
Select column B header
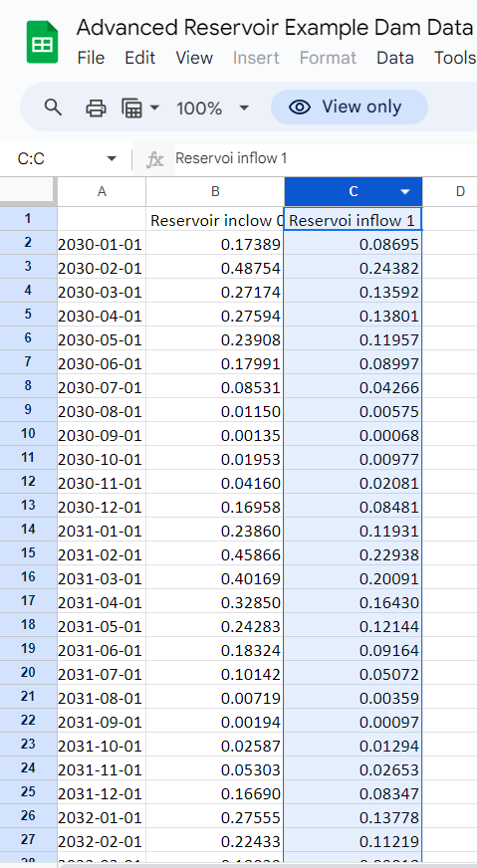click(x=215, y=191)
